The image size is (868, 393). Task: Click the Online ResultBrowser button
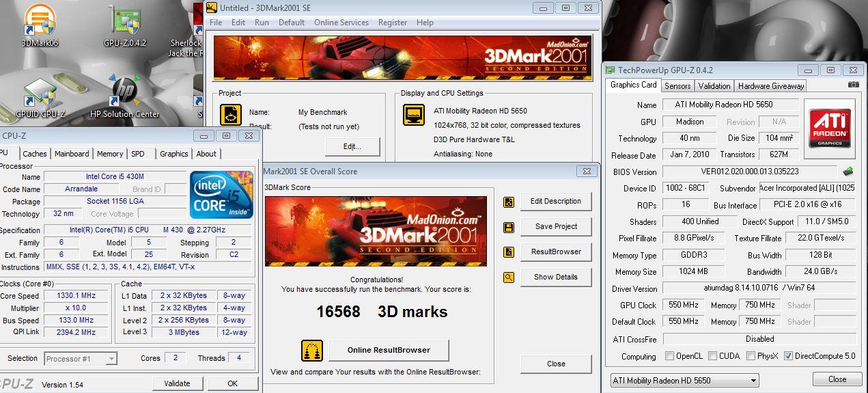pos(389,351)
